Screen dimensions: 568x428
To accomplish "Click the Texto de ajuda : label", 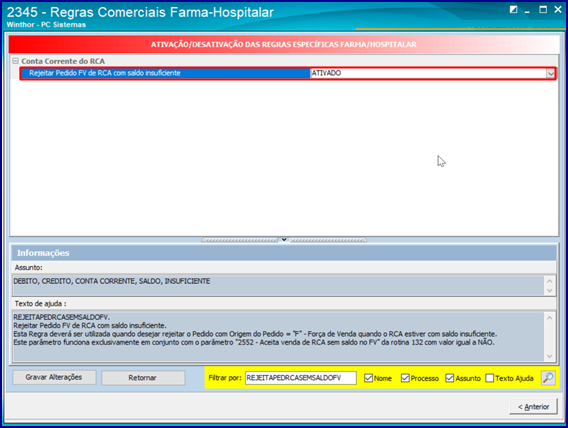I will (x=40, y=304).
